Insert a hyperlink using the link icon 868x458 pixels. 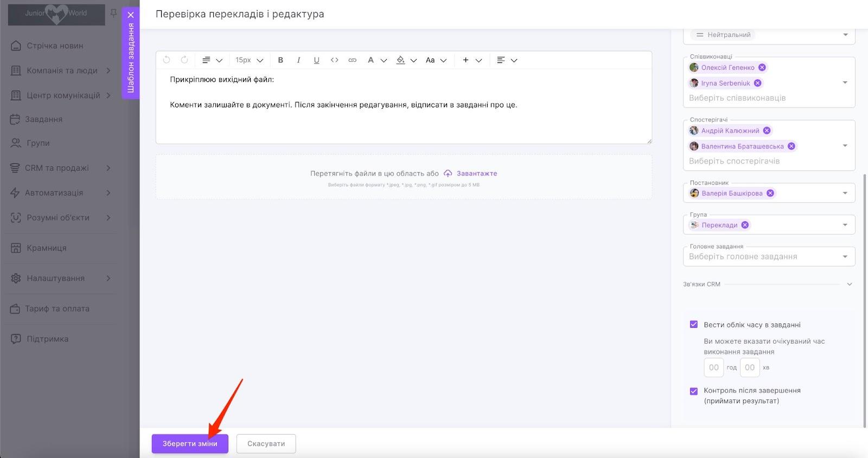pyautogui.click(x=353, y=60)
